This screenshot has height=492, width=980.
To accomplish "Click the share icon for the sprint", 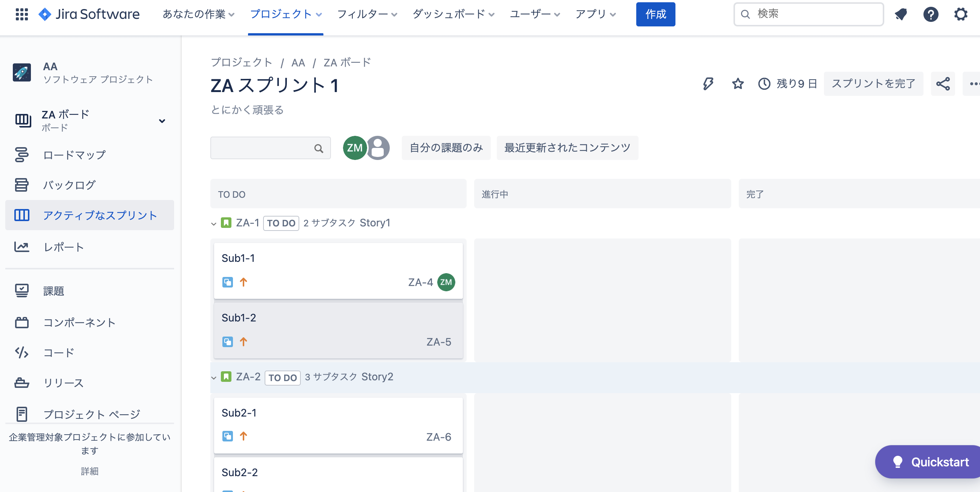I will [943, 83].
